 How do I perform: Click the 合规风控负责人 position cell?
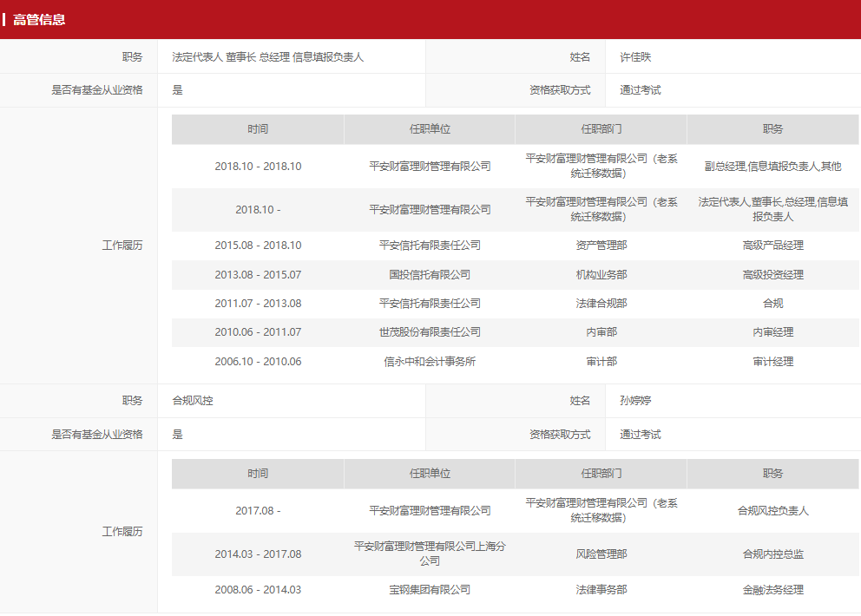coord(772,511)
